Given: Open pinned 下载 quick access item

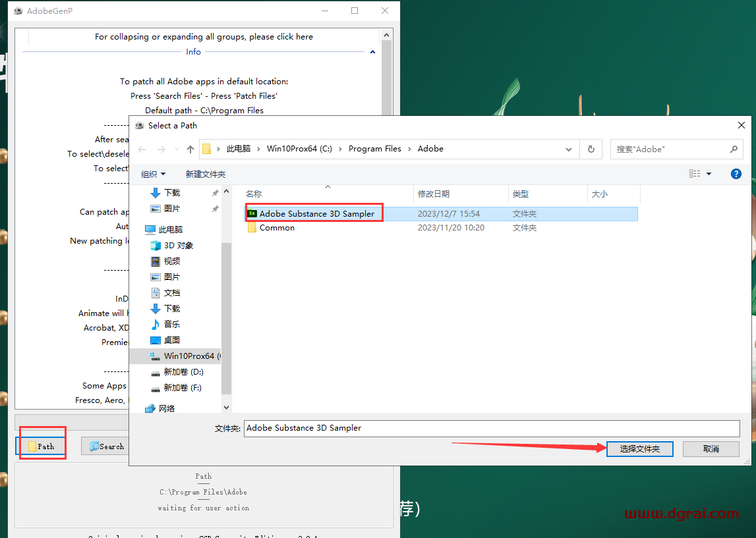Looking at the screenshot, I should click(171, 193).
